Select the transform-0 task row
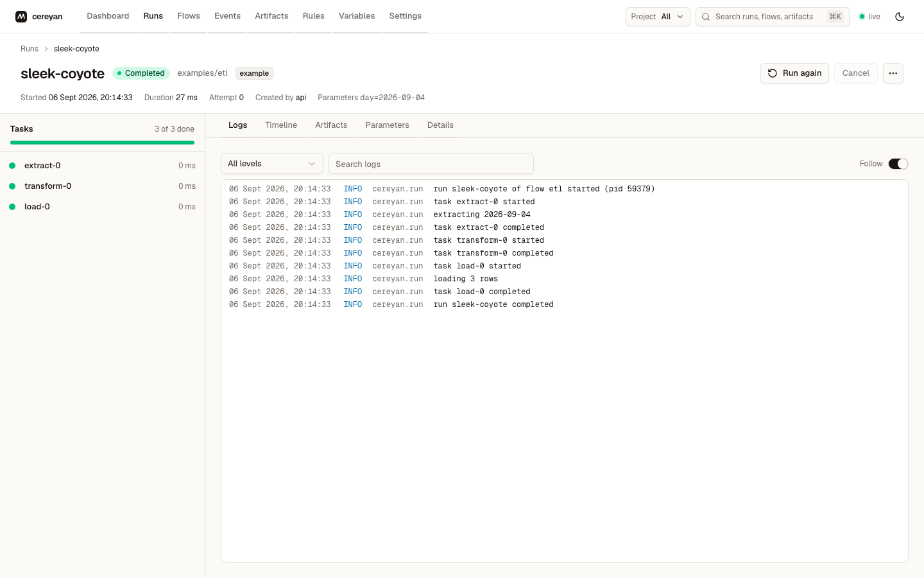The height and width of the screenshot is (578, 924). 103,186
